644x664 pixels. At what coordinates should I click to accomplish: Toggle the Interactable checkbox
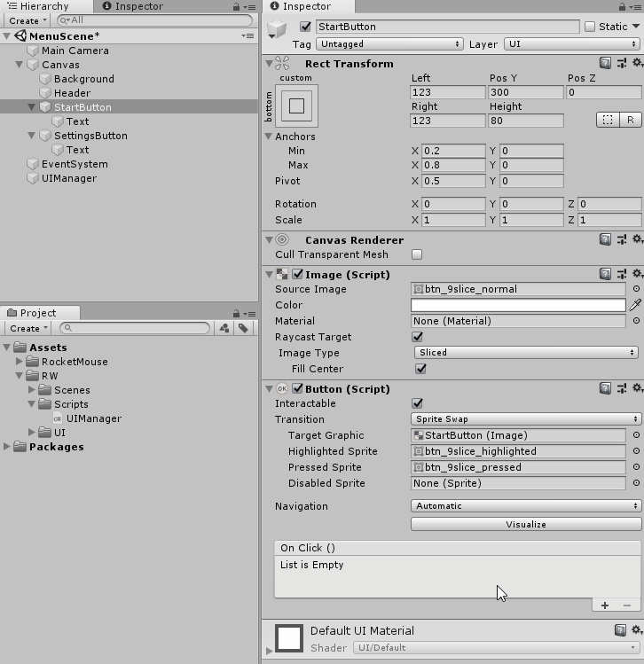click(x=417, y=403)
